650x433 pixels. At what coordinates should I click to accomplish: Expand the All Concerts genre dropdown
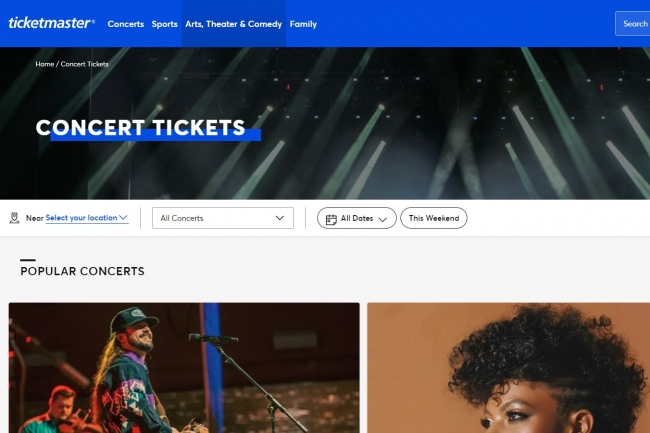tap(223, 218)
